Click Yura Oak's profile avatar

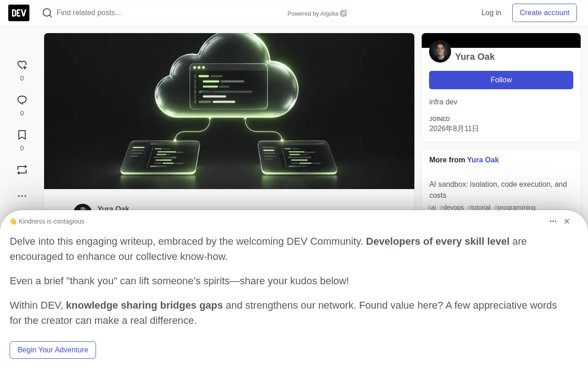pos(440,52)
